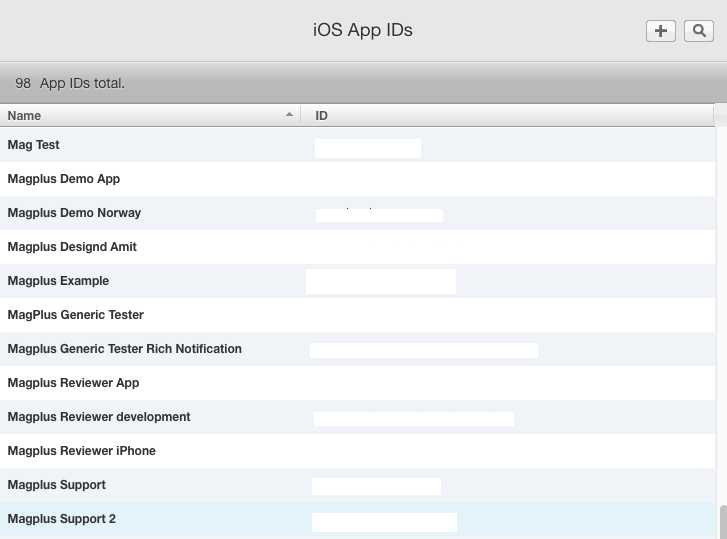Select the Magplus Reviewer iPhone row
This screenshot has width=727, height=539.
tap(357, 451)
